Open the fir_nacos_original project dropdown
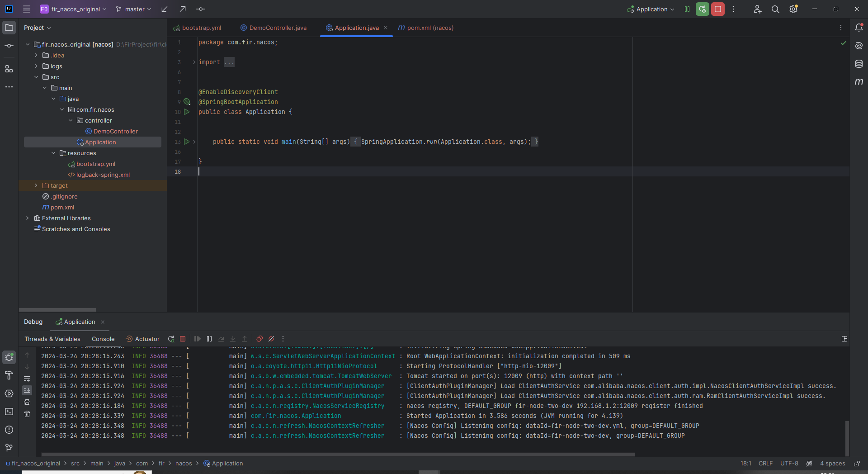 click(73, 9)
